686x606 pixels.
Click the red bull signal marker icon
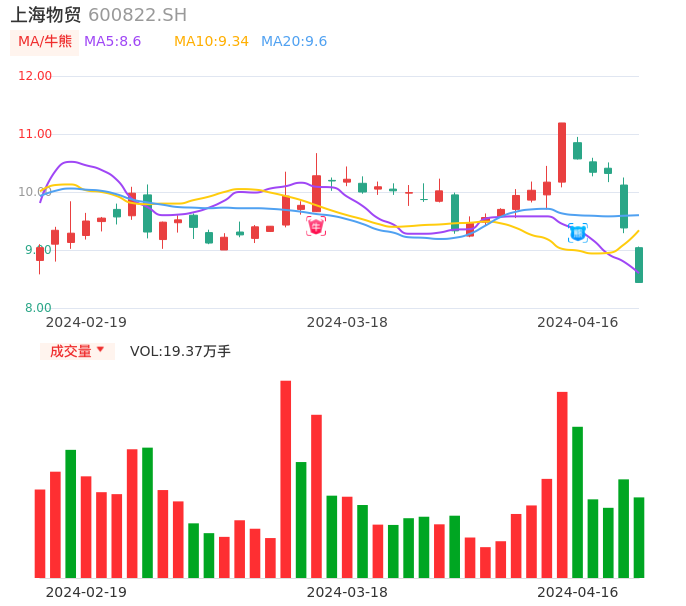coord(316,226)
